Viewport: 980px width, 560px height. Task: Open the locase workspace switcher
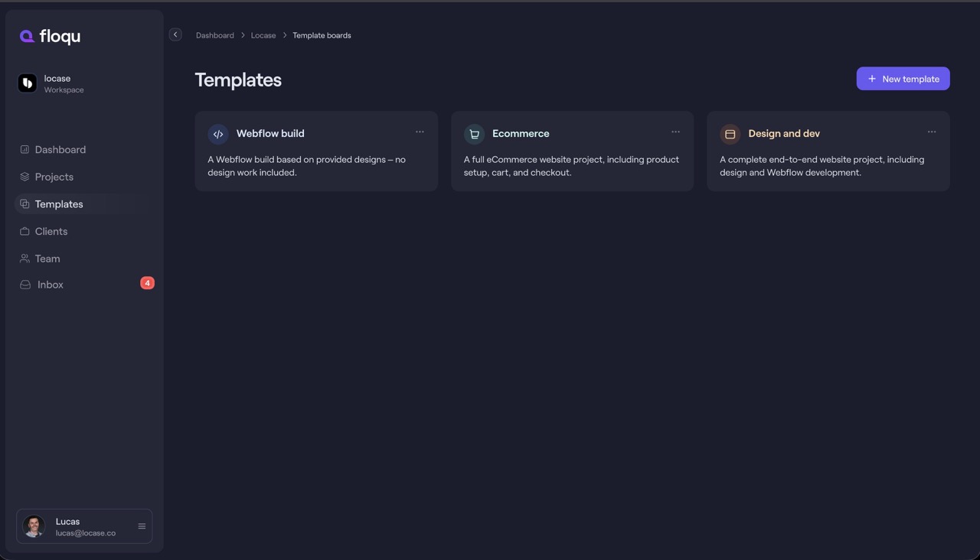click(51, 83)
